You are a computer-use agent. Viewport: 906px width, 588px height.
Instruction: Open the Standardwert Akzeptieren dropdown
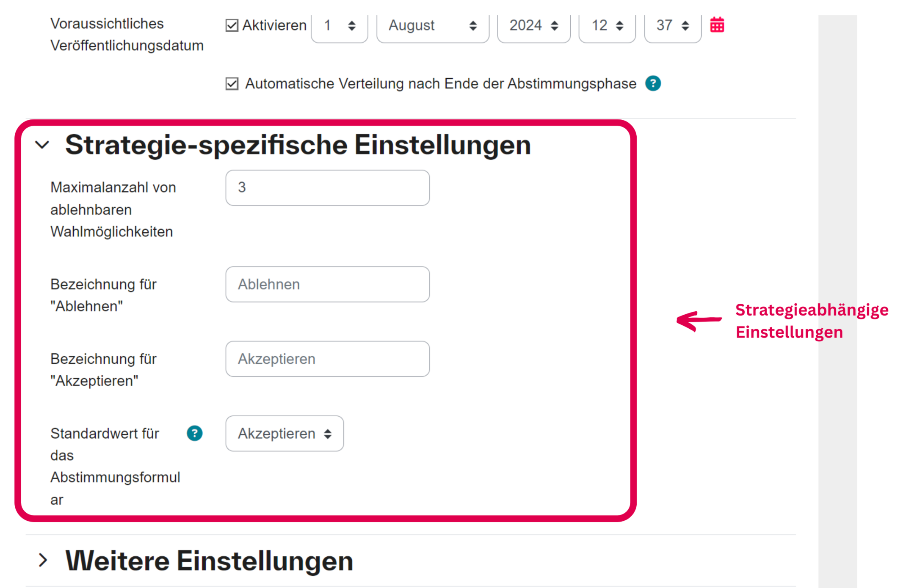tap(285, 434)
